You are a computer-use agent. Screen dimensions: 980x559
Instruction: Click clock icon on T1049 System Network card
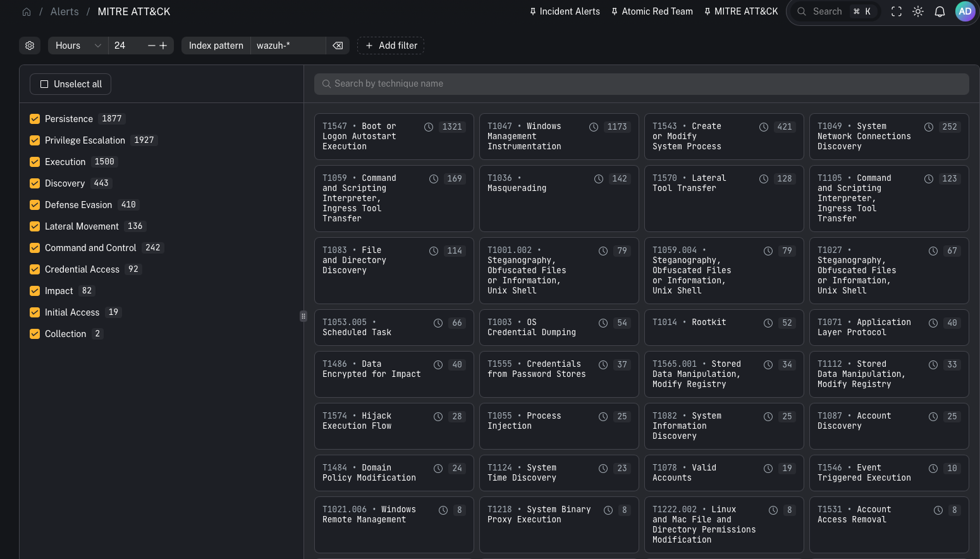click(x=929, y=127)
